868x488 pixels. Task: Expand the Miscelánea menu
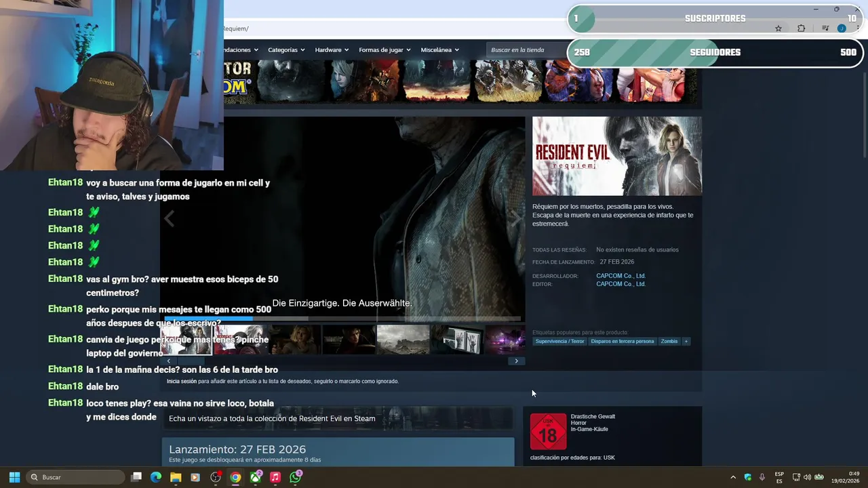coord(439,49)
